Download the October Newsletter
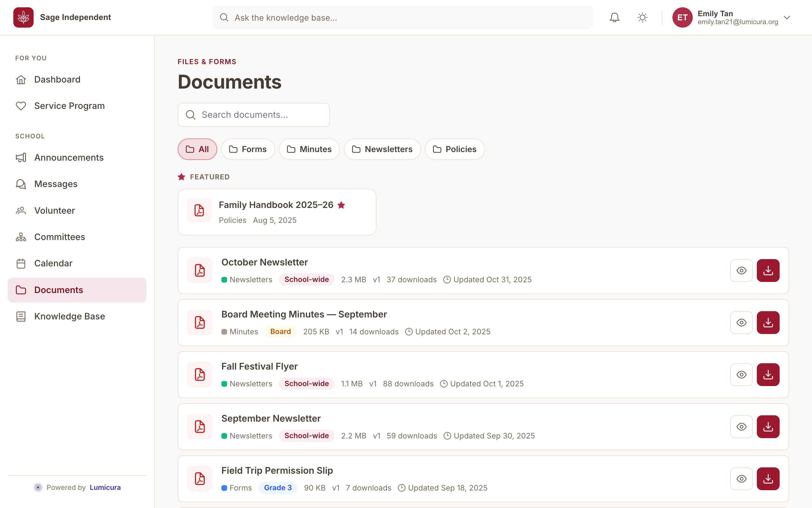This screenshot has height=508, width=812. tap(768, 271)
